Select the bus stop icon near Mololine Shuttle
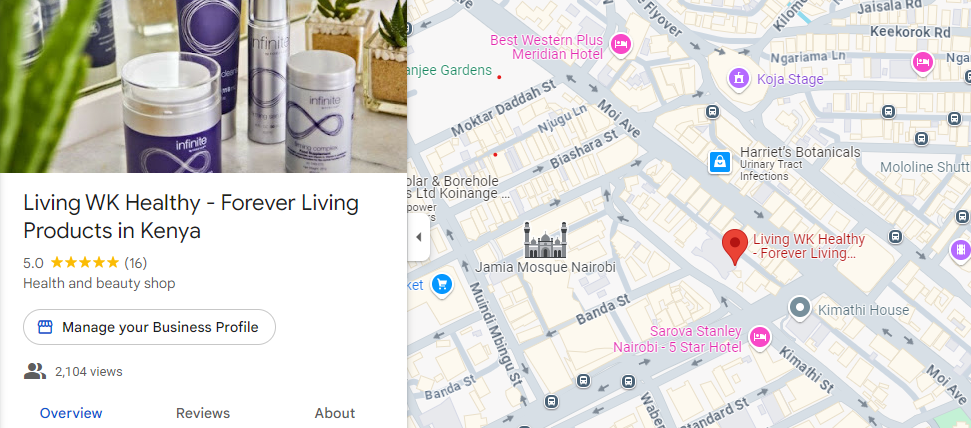Viewport: 971px width, 428px height. (921, 139)
